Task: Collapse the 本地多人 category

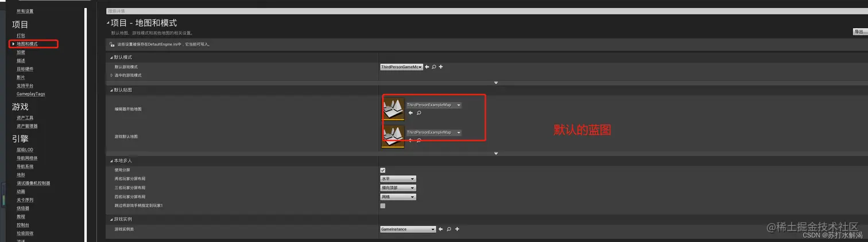Action: point(111,161)
